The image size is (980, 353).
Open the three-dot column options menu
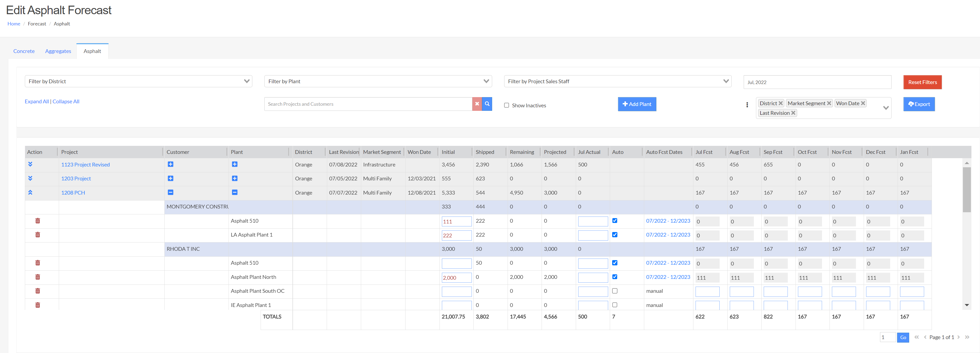747,105
